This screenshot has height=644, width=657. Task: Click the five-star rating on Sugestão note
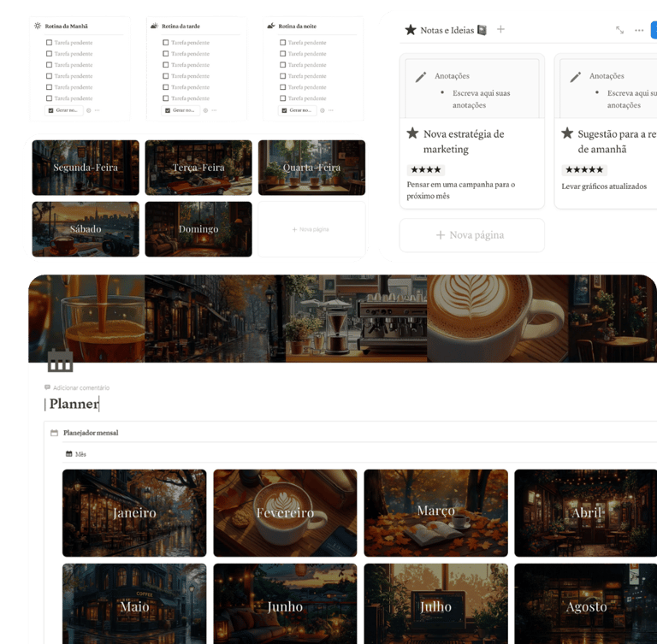[584, 169]
